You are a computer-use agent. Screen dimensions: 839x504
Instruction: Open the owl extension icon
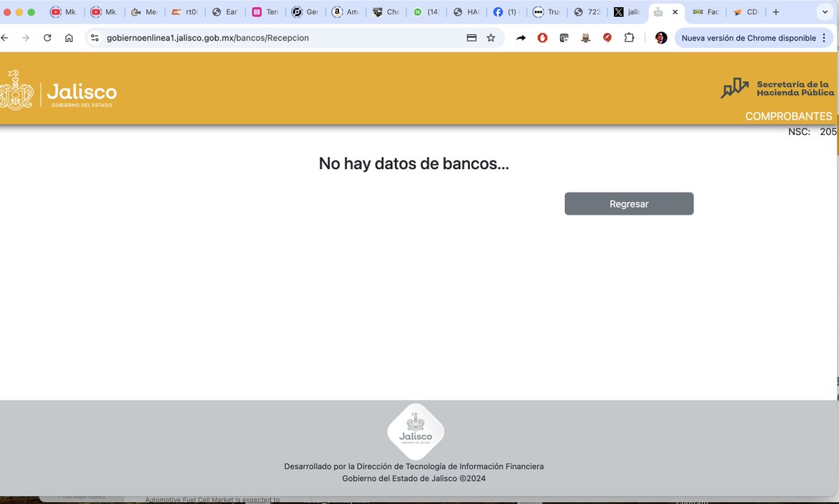[x=585, y=38]
